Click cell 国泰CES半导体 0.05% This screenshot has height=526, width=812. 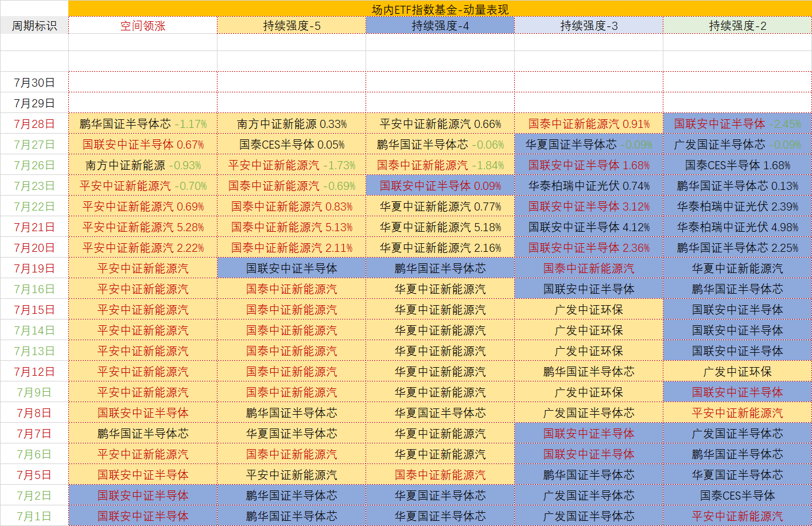292,145
